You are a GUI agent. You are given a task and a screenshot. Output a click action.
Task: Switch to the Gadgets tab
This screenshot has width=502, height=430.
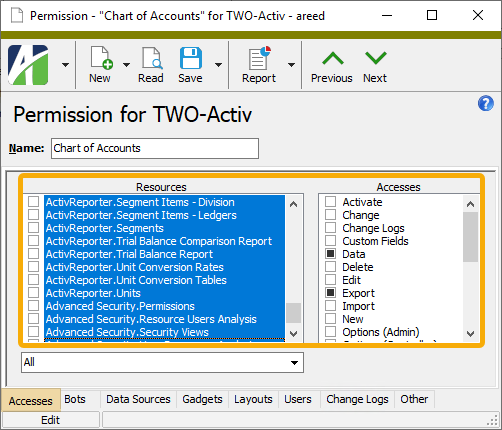tap(202, 399)
